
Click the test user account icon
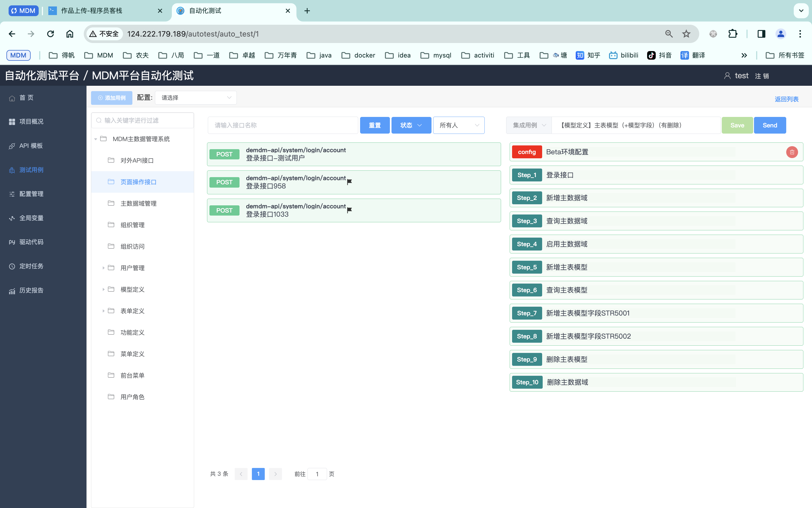[x=727, y=76]
